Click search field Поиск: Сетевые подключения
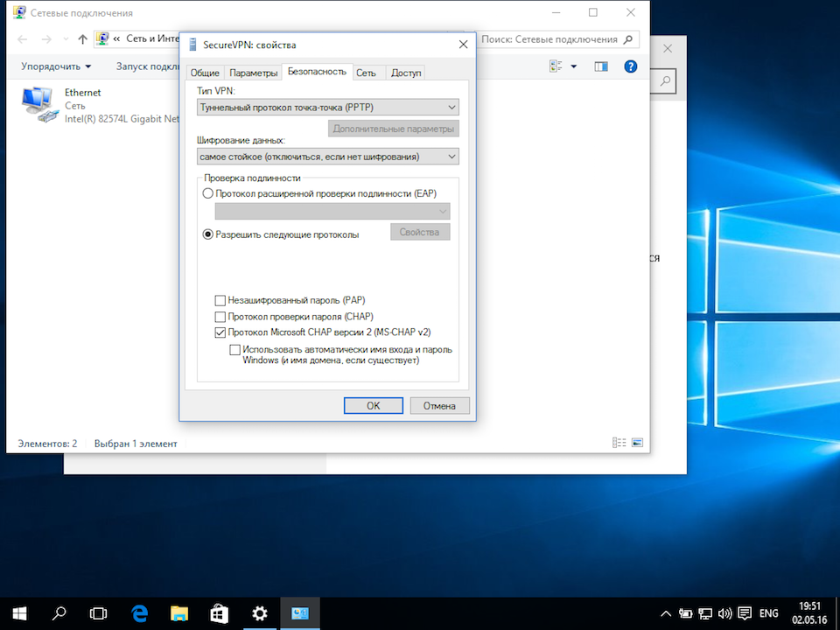Screen dimensions: 840x630 click(x=557, y=39)
